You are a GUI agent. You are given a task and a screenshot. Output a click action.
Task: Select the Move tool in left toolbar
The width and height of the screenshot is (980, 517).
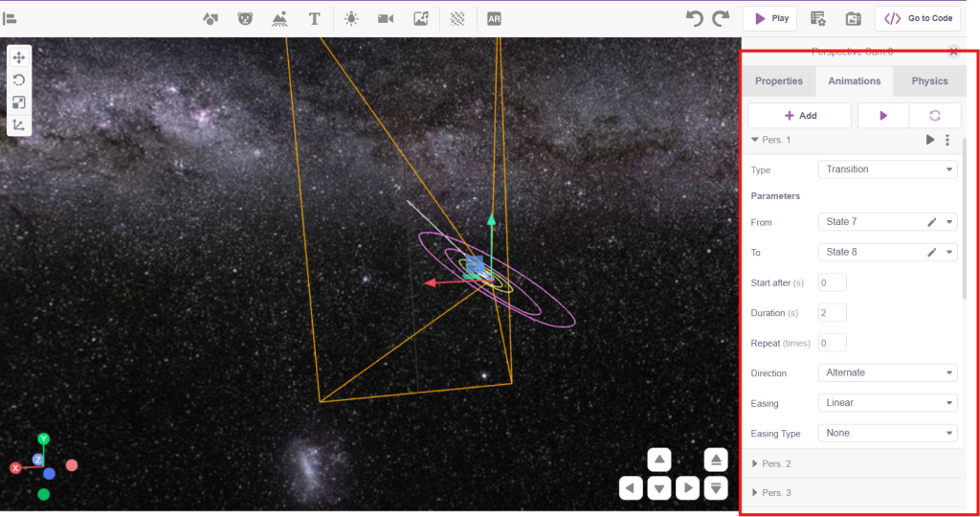coord(19,57)
